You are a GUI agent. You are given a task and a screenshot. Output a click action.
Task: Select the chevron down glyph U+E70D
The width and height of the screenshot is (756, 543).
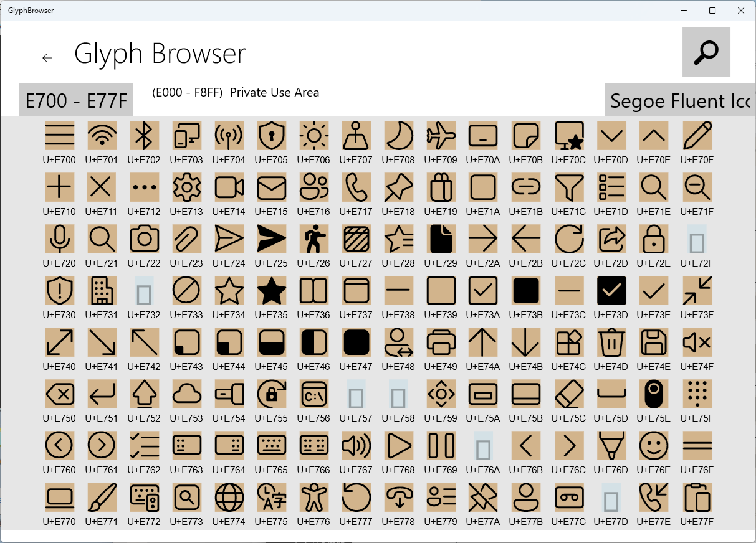pos(611,136)
